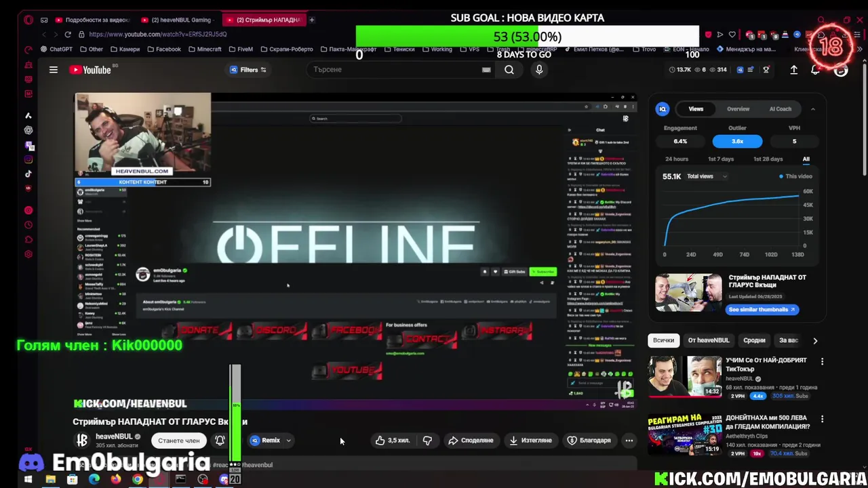The height and width of the screenshot is (488, 868).
Task: Click the subscription notification bell beside Станете член
Action: coord(220,441)
